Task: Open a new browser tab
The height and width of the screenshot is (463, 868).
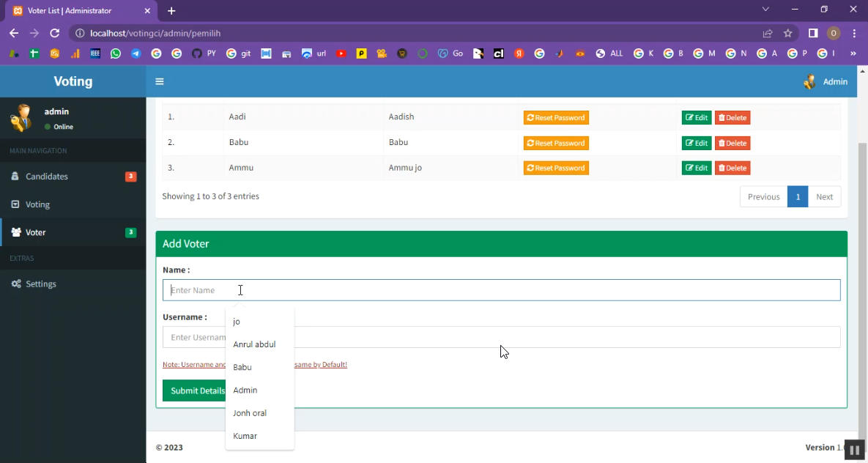Action: [171, 11]
